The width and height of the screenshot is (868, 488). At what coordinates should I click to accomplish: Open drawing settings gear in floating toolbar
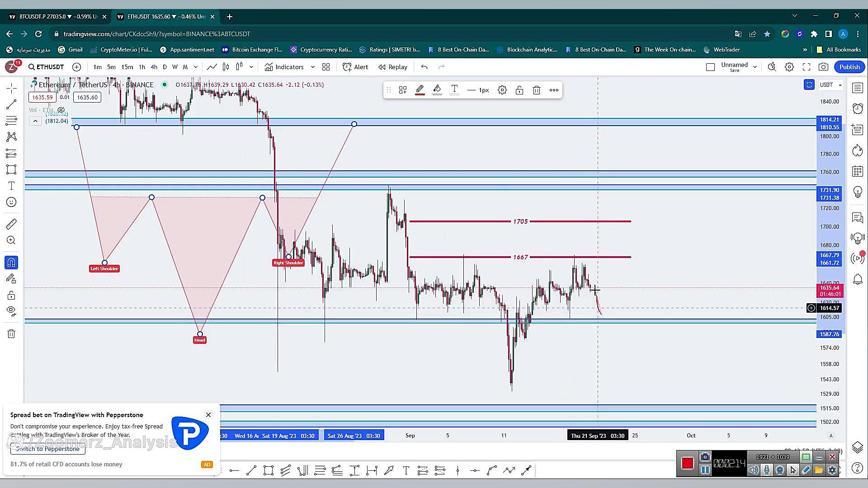502,90
